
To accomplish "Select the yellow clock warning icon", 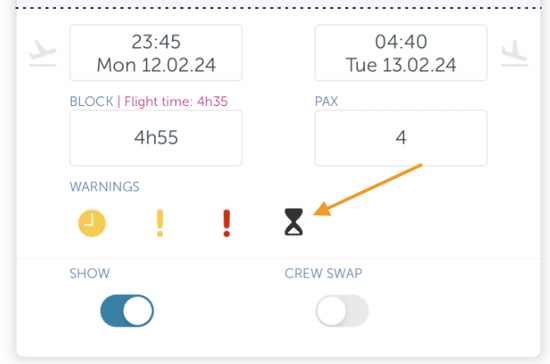I will click(92, 223).
